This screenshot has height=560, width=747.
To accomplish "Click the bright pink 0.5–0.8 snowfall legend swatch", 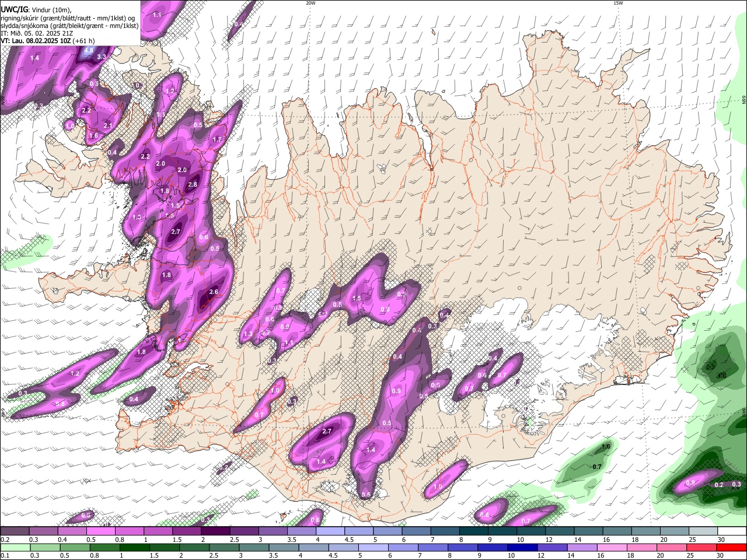I will tap(100, 531).
